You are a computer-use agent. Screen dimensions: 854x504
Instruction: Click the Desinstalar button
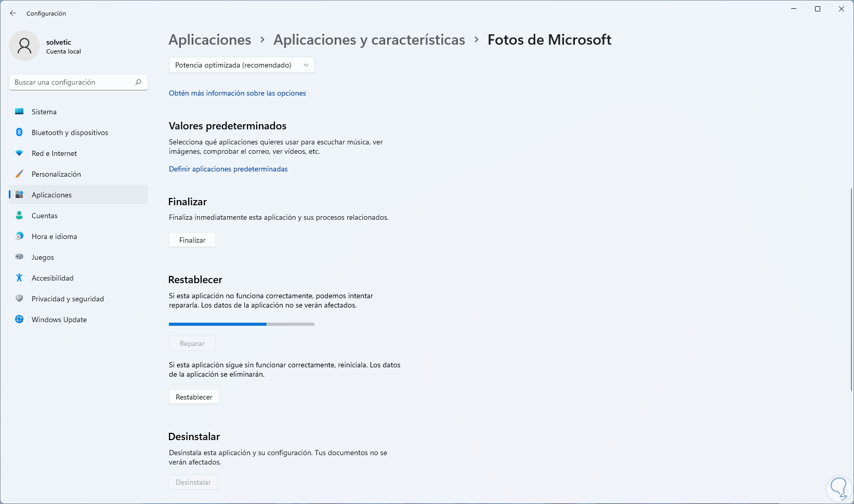pos(193,482)
